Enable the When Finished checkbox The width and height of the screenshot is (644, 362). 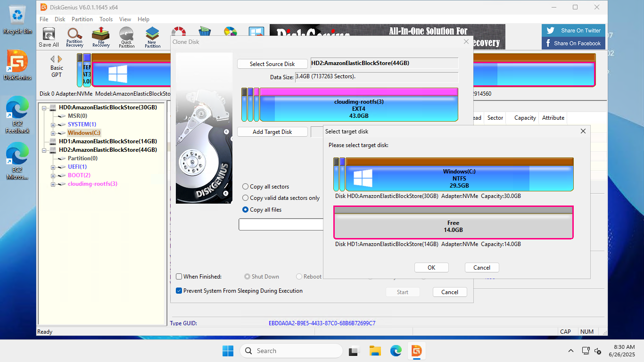click(x=179, y=277)
